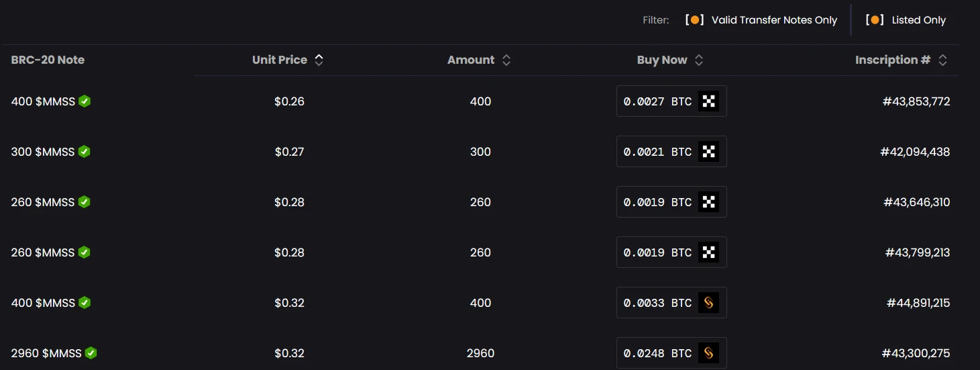The image size is (980, 370).
Task: Sort the table by Unit Price
Action: tap(319, 60)
